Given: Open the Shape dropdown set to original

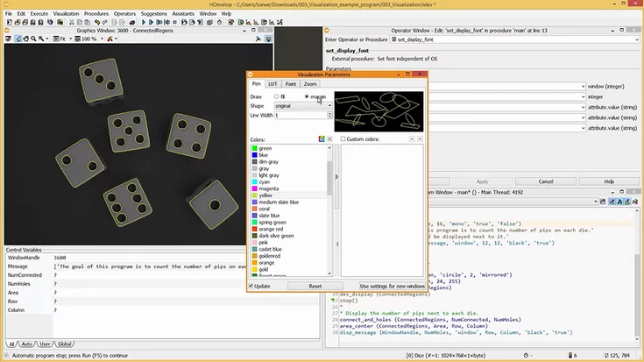Looking at the screenshot, I should (303, 105).
